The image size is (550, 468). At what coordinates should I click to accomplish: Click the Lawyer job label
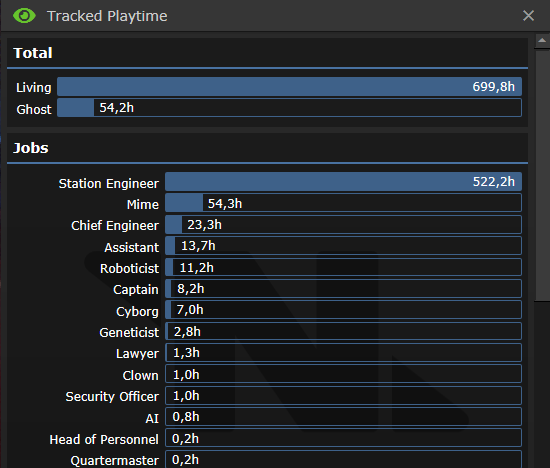click(137, 354)
